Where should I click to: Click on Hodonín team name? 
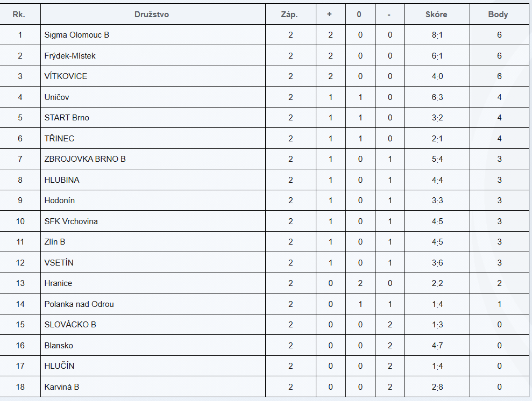60,200
